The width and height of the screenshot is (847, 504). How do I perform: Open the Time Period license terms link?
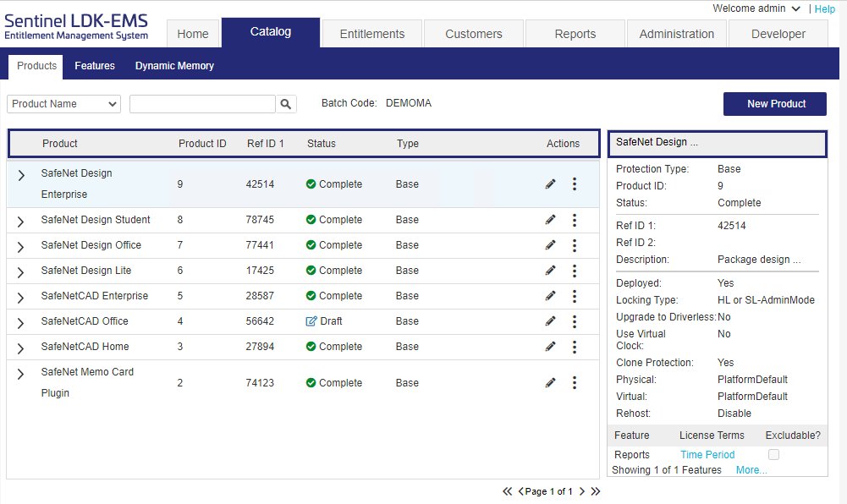point(707,455)
